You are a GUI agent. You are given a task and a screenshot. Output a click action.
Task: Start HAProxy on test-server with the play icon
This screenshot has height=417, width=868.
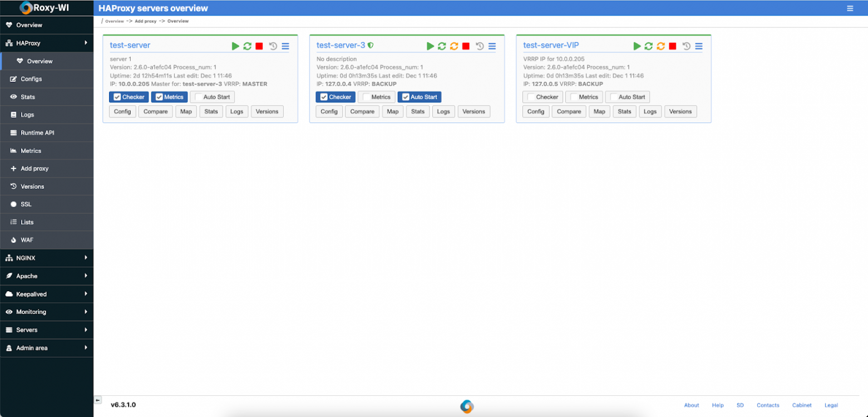coord(235,46)
